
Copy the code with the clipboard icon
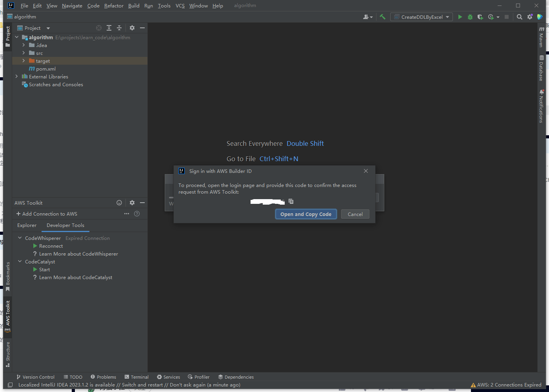click(291, 201)
